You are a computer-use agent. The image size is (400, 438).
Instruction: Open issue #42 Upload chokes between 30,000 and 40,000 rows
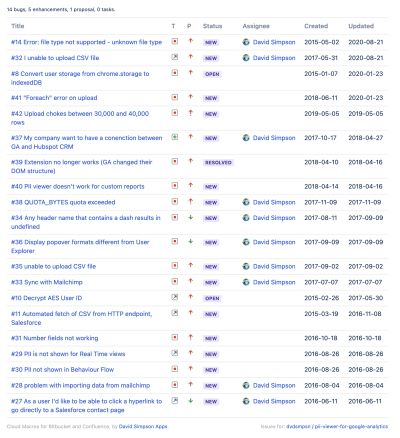pyautogui.click(x=80, y=118)
